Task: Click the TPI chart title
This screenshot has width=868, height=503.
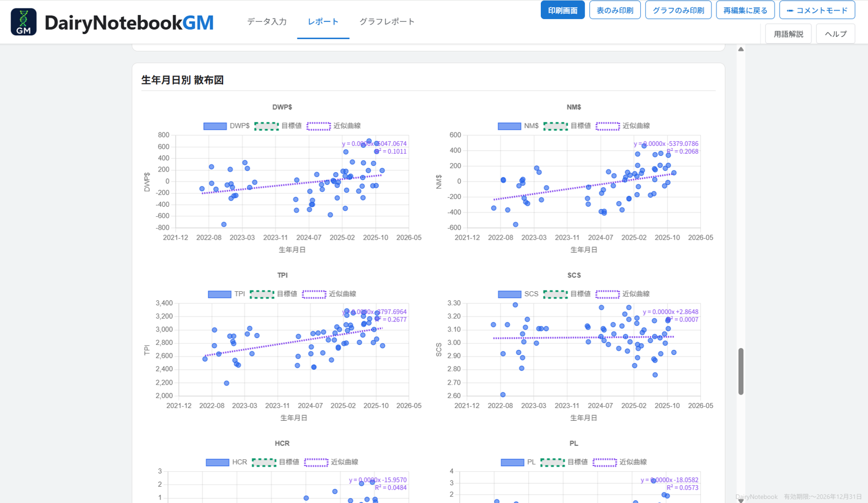Action: (282, 276)
